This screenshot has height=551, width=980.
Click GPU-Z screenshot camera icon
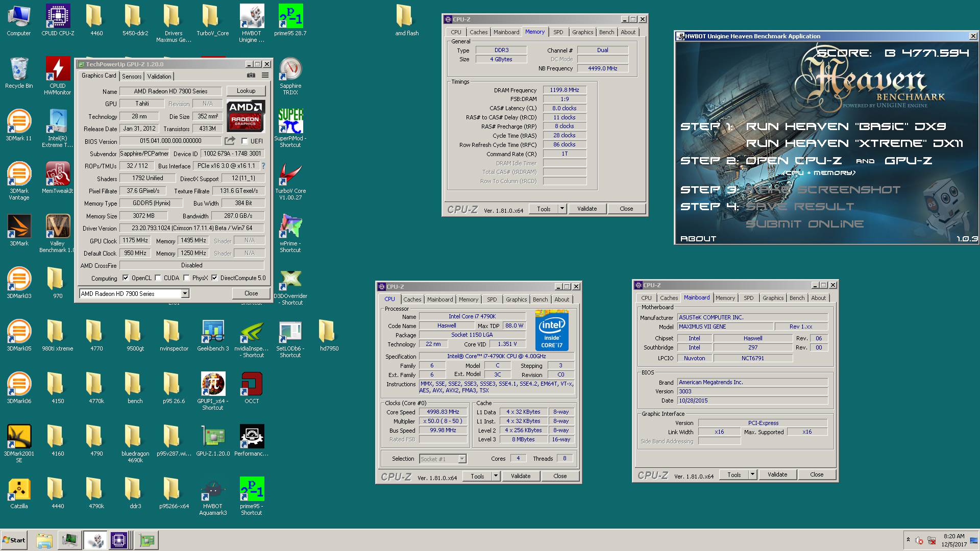click(251, 76)
